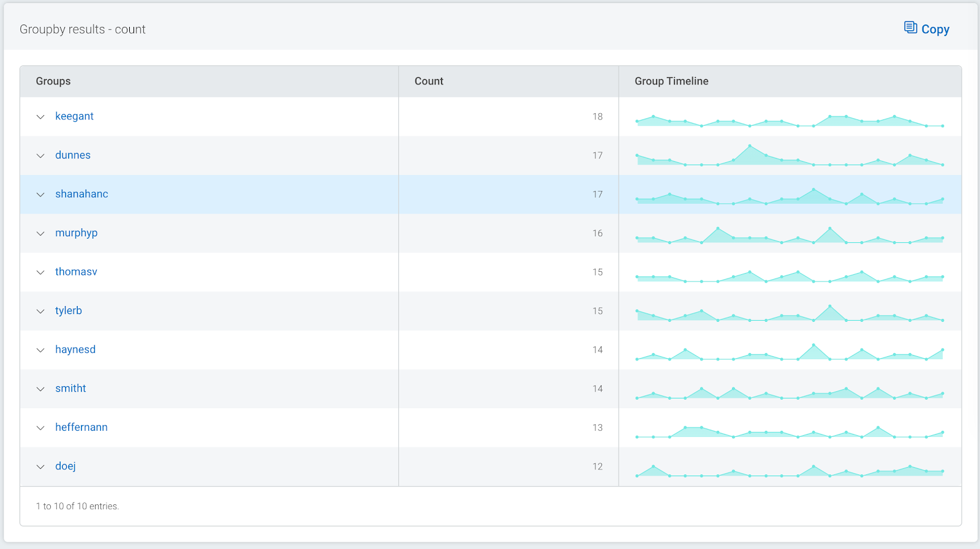Click the smitht timeline sparkline
Viewport: 980px width, 549px height.
pyautogui.click(x=790, y=393)
